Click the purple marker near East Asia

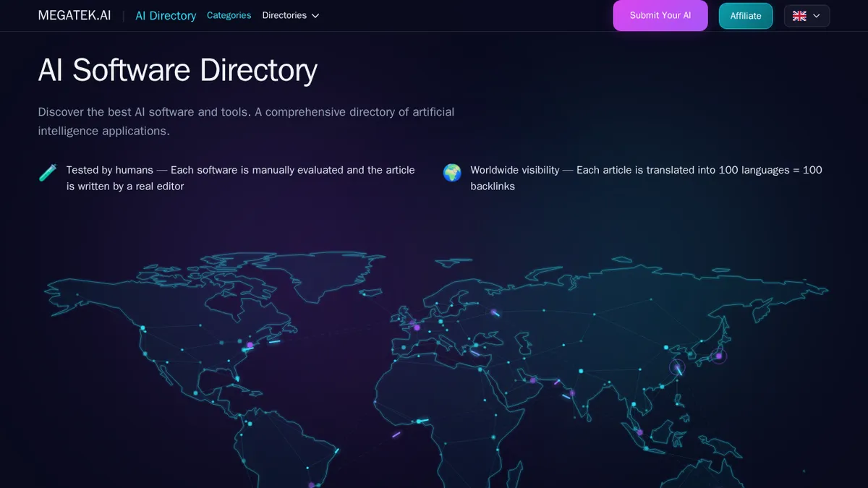point(676,367)
